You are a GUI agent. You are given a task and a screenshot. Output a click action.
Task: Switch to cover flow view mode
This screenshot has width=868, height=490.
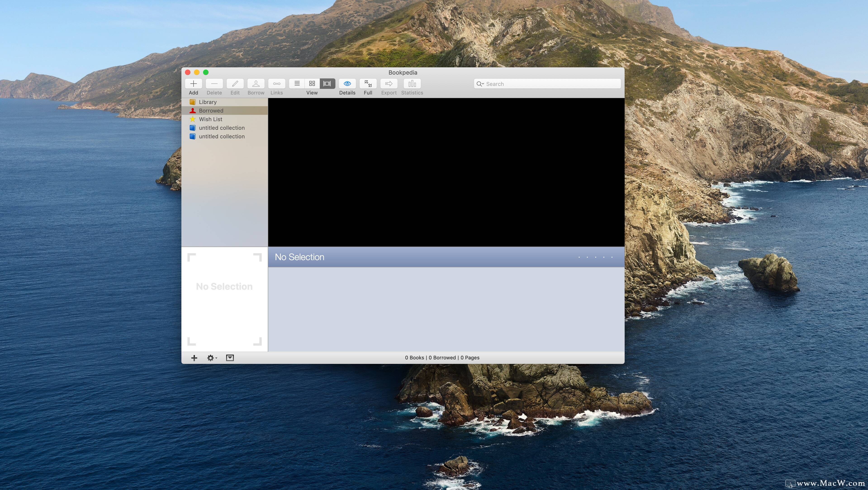click(327, 84)
